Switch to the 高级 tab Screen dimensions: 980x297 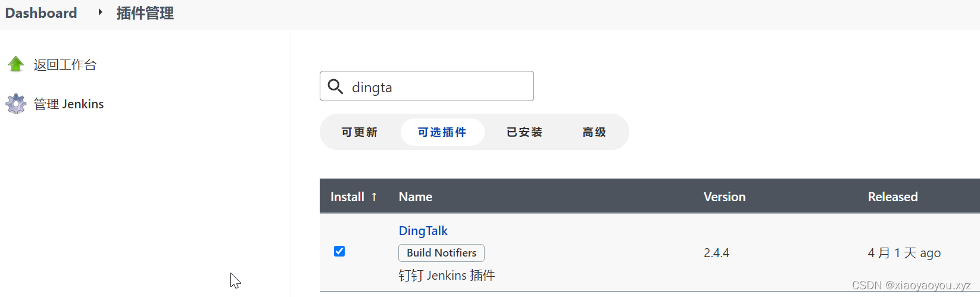594,132
